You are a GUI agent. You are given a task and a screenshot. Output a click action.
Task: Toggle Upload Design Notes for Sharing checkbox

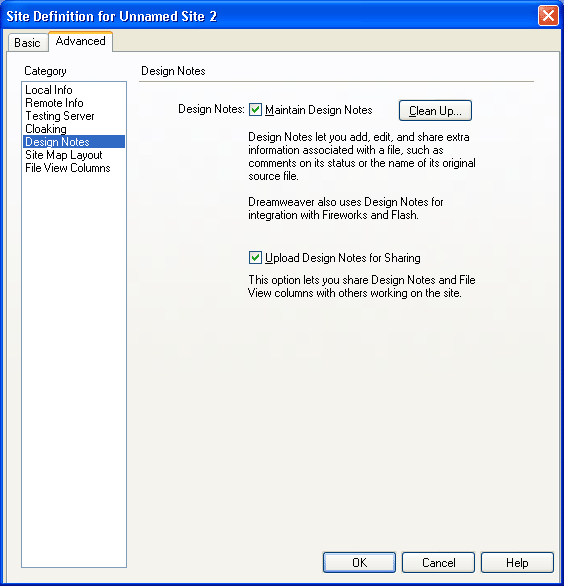point(255,258)
